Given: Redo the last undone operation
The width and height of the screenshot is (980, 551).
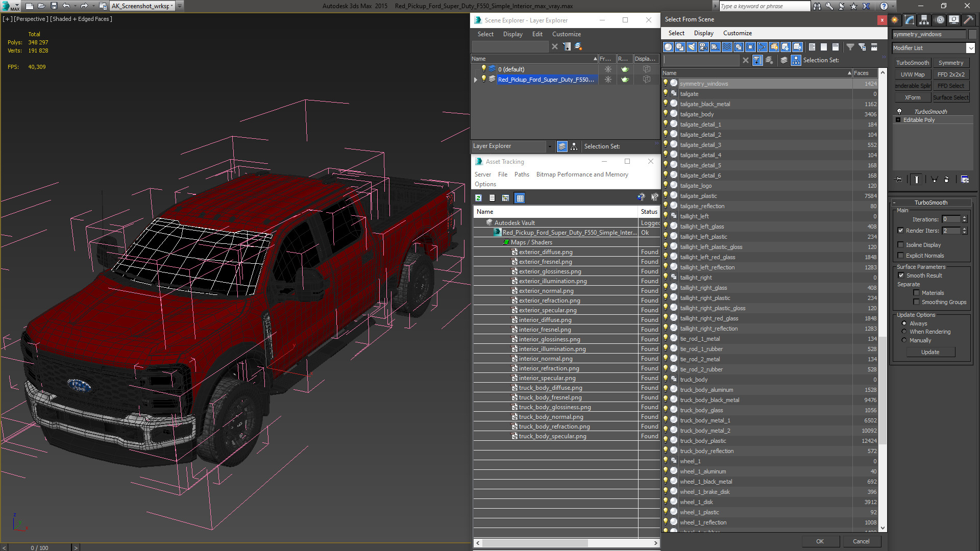Looking at the screenshot, I should click(84, 6).
